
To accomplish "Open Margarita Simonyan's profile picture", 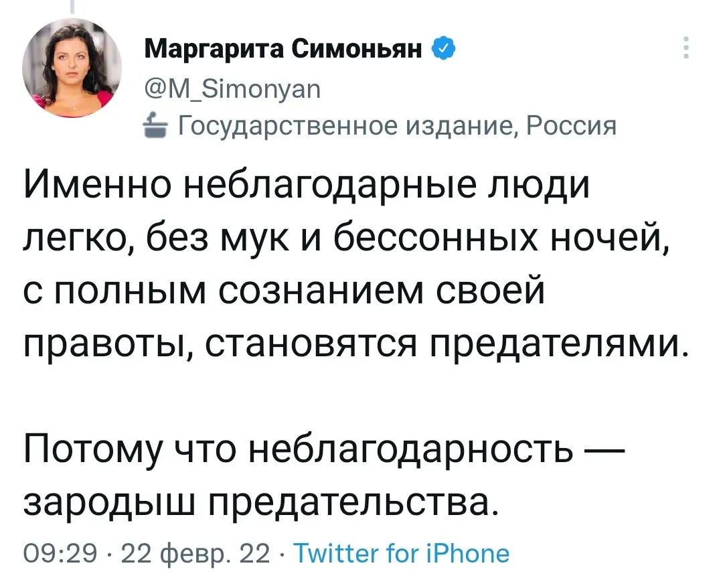I will coord(72,68).
